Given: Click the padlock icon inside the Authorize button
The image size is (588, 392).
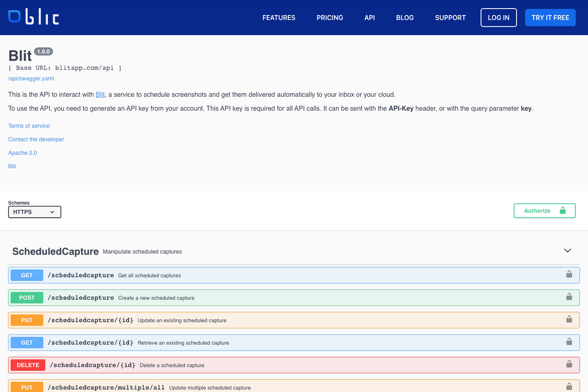Looking at the screenshot, I should (x=562, y=210).
